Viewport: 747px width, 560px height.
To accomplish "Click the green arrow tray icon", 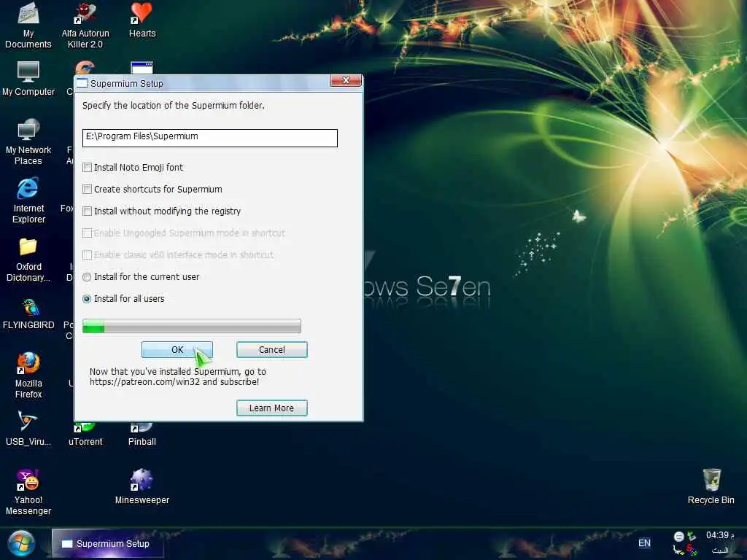I will click(x=692, y=536).
